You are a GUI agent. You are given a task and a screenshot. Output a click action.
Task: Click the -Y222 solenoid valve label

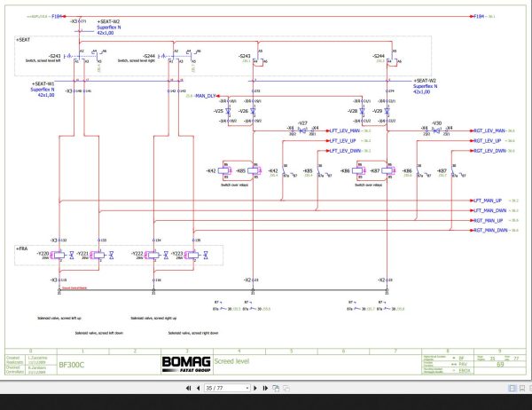(x=137, y=254)
